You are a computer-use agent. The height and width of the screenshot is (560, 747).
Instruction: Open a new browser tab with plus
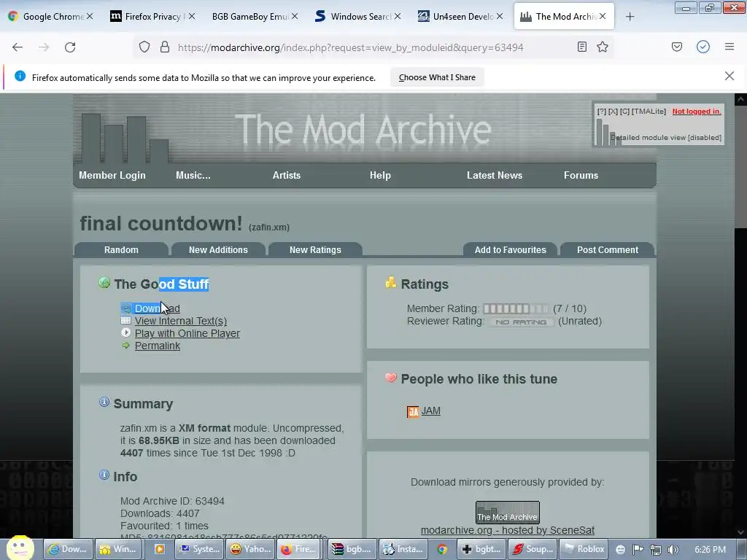coord(630,17)
